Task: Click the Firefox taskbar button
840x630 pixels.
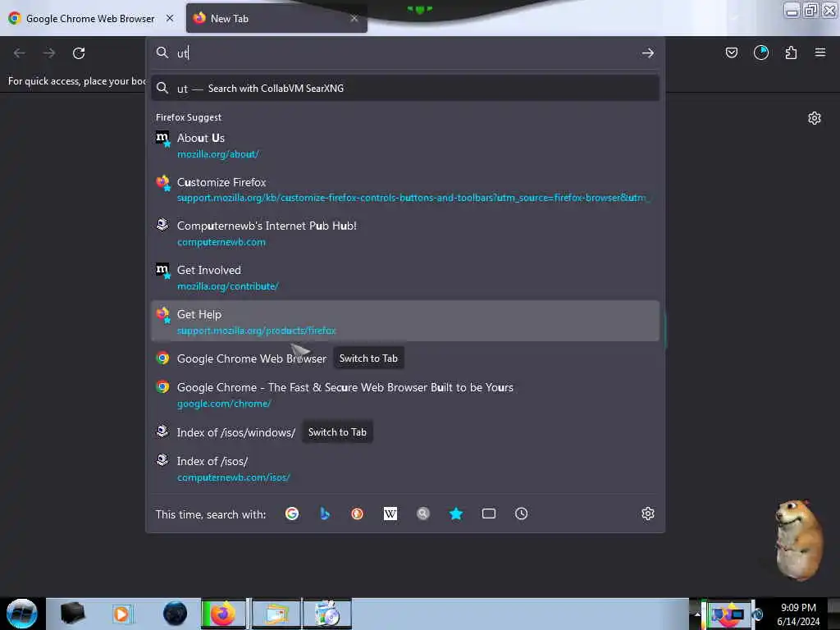Action: tap(224, 614)
